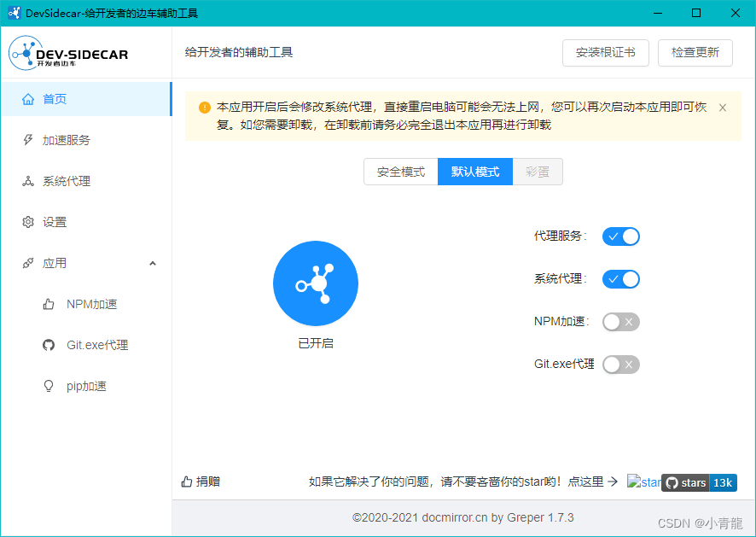The width and height of the screenshot is (756, 537).
Task: Click the 检查更新 button
Action: point(695,53)
